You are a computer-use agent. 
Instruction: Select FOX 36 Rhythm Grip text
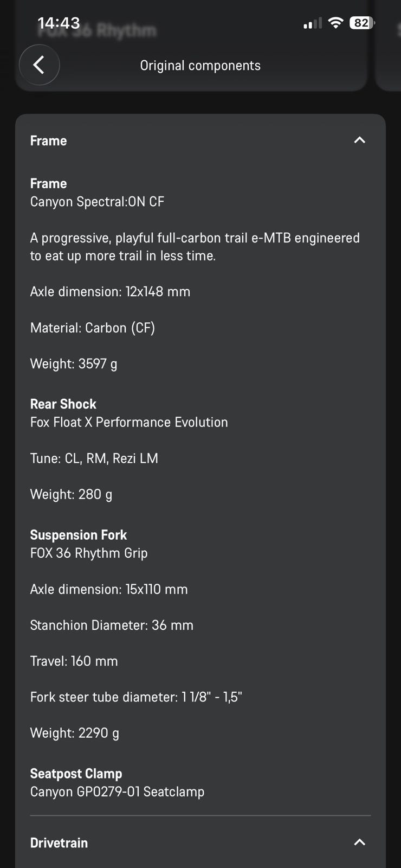[x=89, y=553]
